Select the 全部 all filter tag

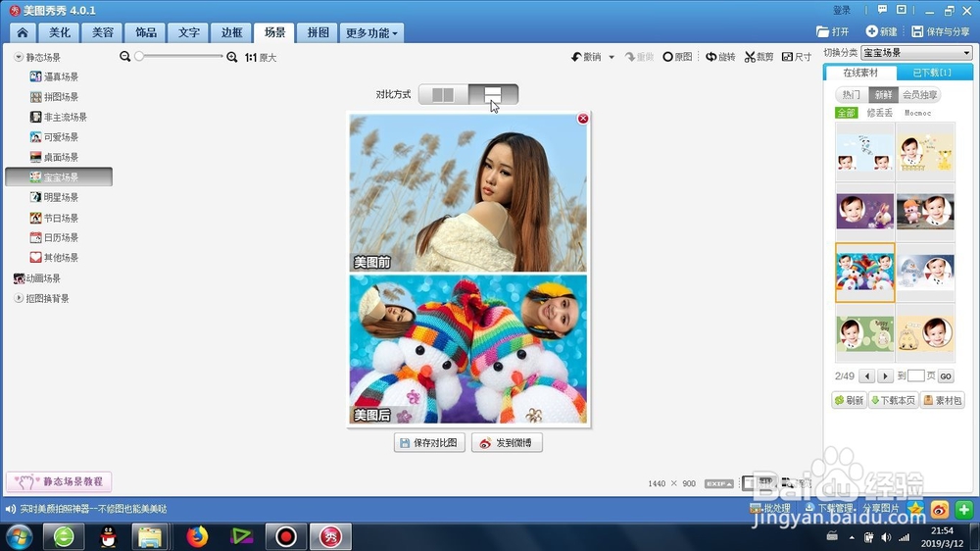(847, 113)
